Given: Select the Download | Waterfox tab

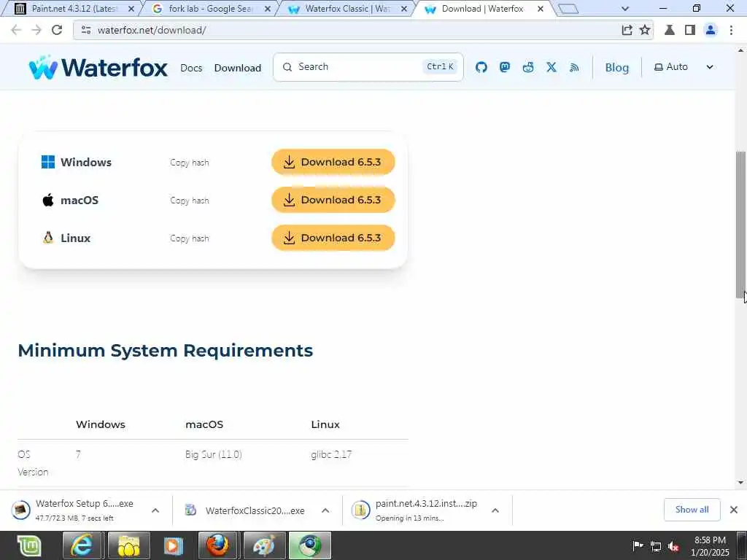Looking at the screenshot, I should tap(483, 9).
